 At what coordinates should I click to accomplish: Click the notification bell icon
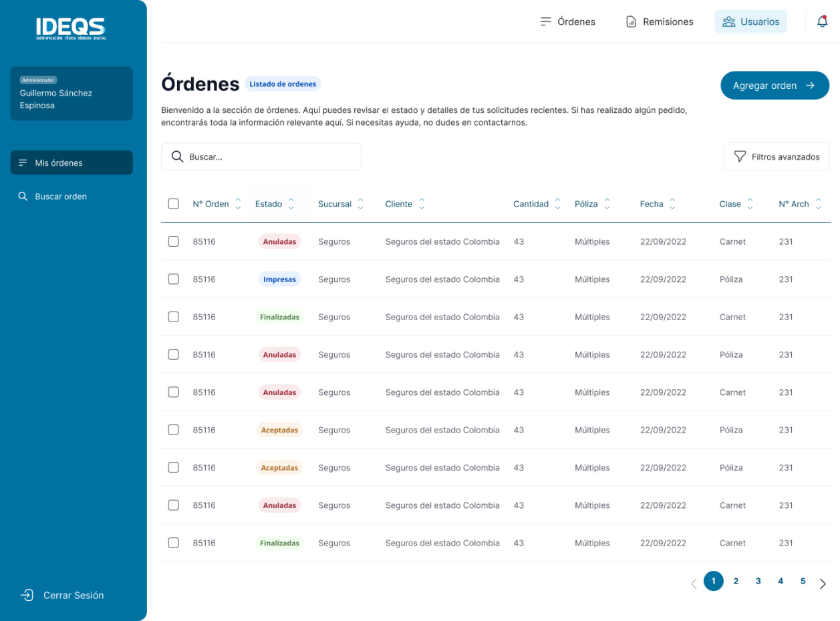(x=822, y=21)
